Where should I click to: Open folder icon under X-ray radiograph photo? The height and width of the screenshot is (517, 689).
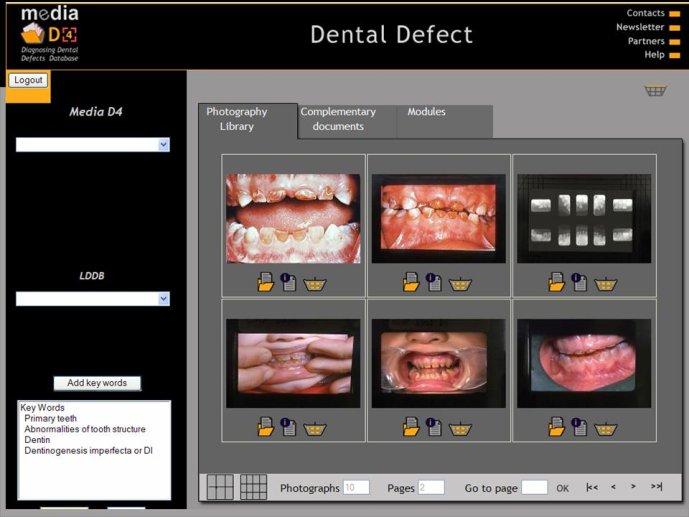coord(556,282)
